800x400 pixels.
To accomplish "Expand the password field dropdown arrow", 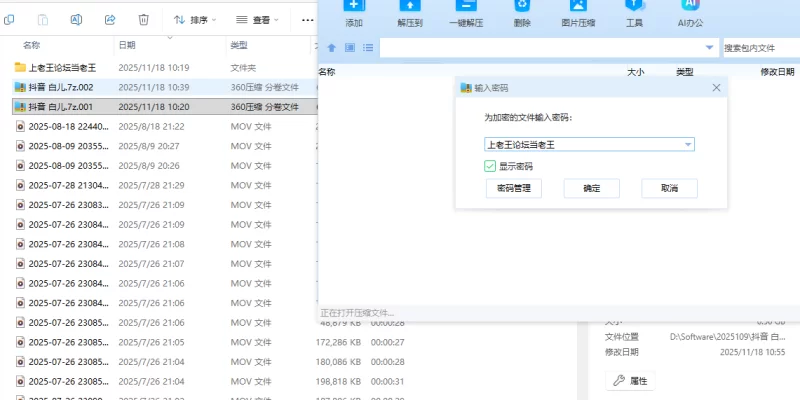I will click(x=688, y=145).
